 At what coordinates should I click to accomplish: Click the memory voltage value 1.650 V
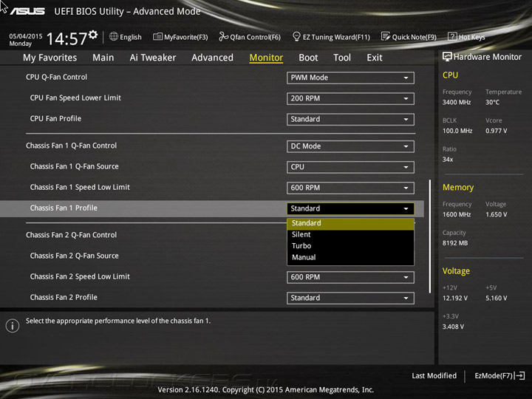point(496,214)
